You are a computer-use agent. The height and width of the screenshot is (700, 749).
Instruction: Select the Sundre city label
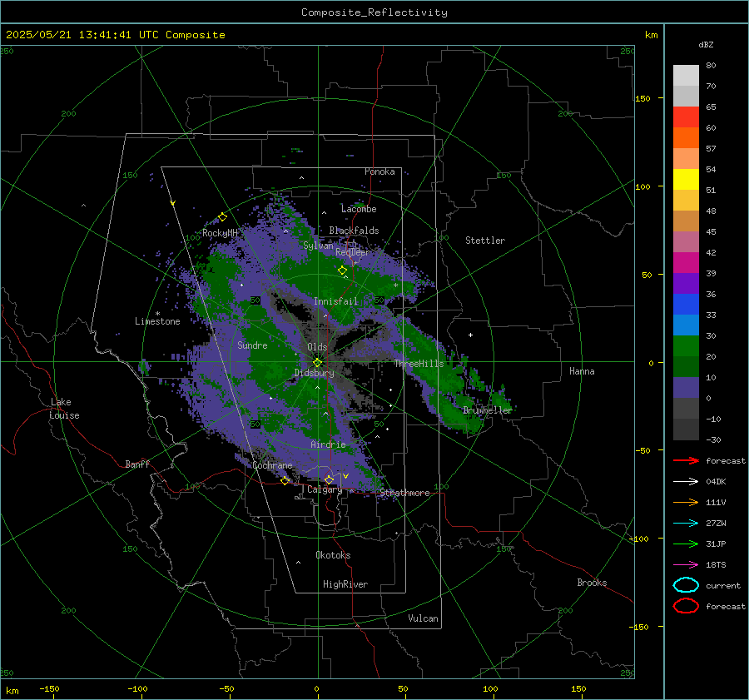click(x=252, y=345)
